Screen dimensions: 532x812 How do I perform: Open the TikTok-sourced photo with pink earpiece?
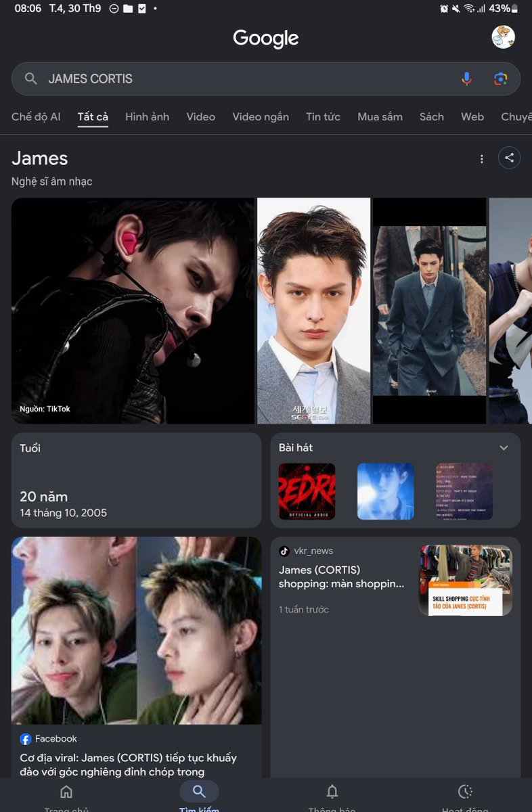(133, 311)
